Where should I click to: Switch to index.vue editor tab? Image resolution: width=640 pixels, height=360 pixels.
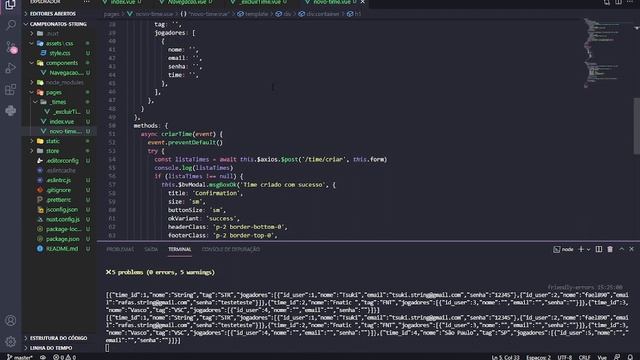pos(122,2)
